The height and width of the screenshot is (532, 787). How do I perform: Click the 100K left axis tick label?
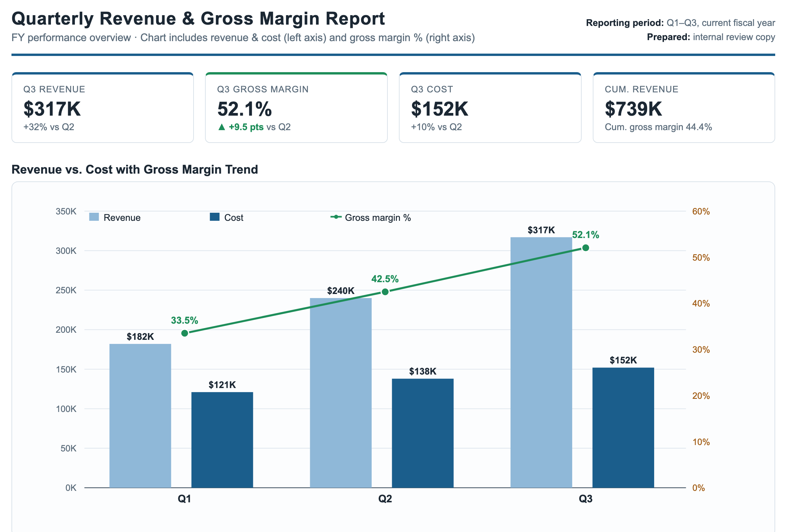[x=66, y=409]
